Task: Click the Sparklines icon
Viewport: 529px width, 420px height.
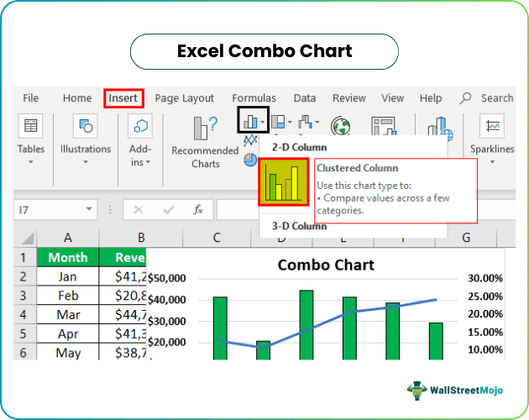Action: click(492, 126)
